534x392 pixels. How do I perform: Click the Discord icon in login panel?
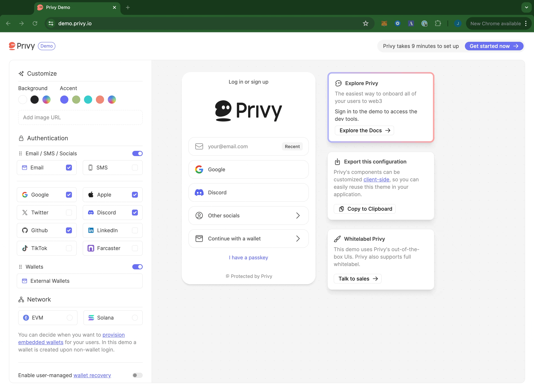tap(199, 192)
